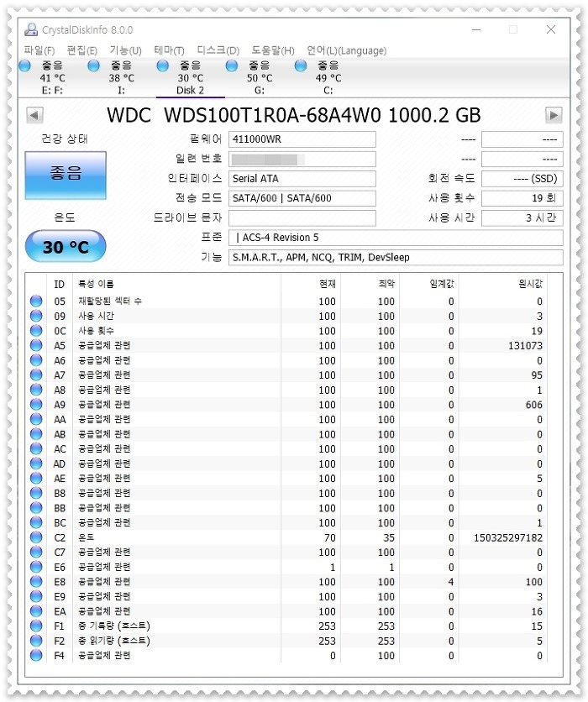Screen dimensions: 588x702
Task: Switch to the Disk 2 tab label
Action: point(190,91)
